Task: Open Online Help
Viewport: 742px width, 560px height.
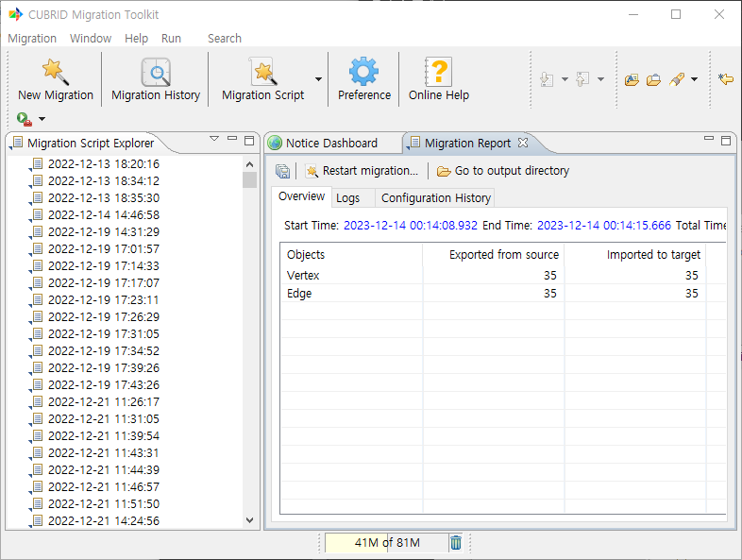Action: click(x=439, y=79)
